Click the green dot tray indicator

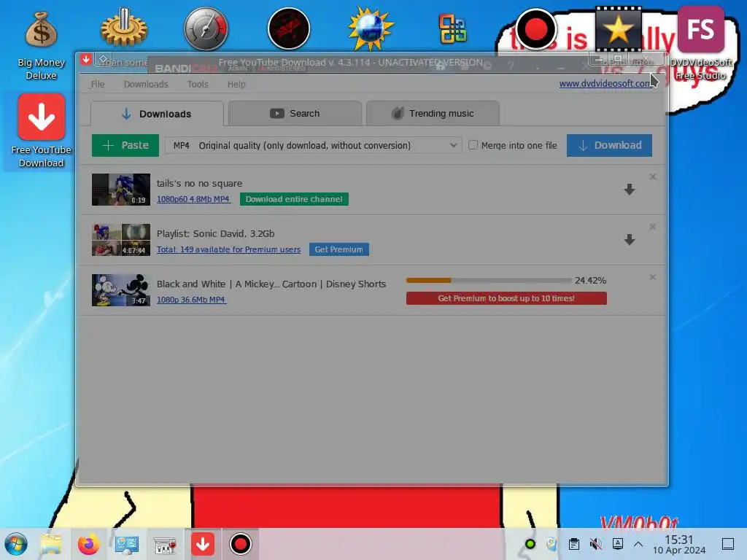tap(530, 544)
